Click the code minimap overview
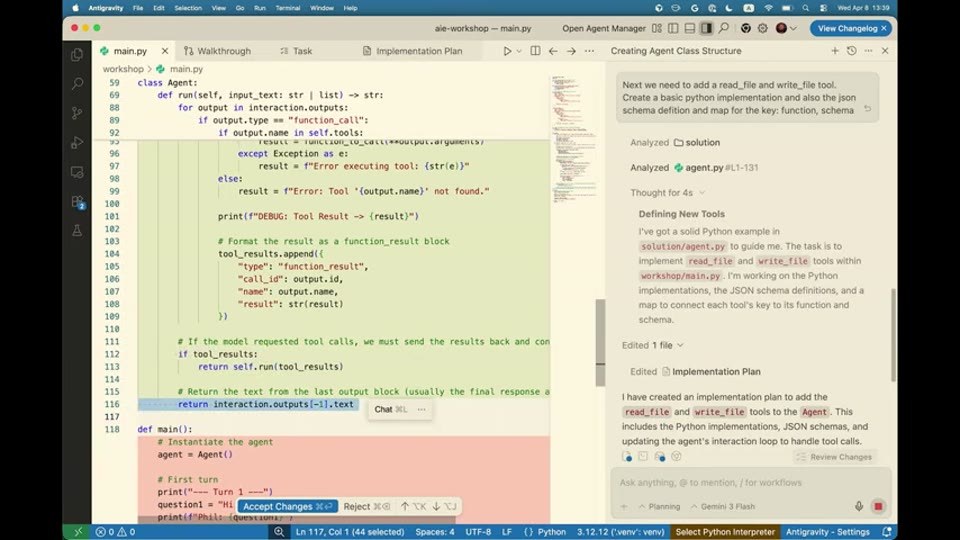The width and height of the screenshot is (960, 540). coord(574,139)
